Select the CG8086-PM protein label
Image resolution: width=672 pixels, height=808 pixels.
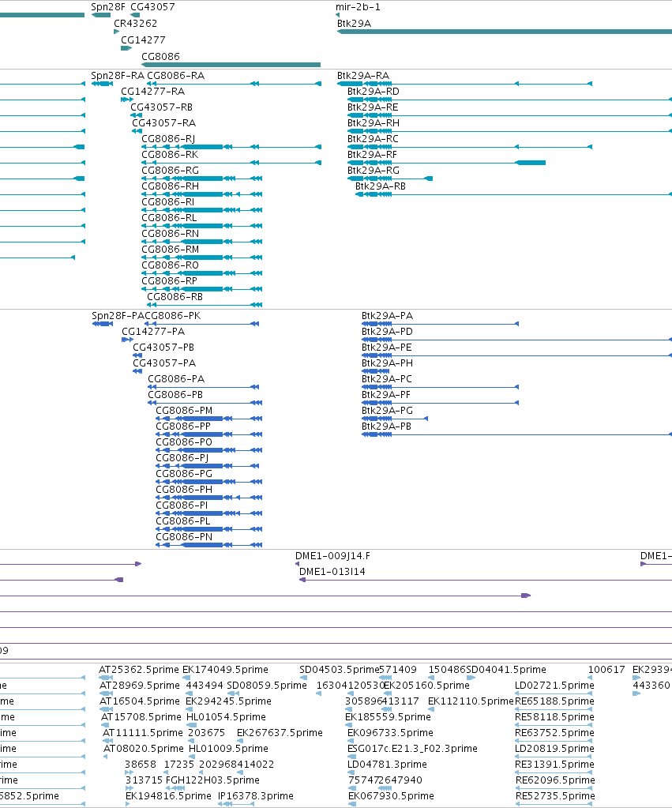(x=184, y=411)
